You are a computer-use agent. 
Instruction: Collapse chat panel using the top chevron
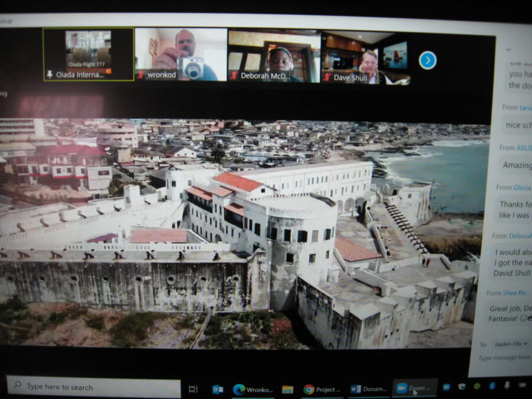tap(509, 49)
